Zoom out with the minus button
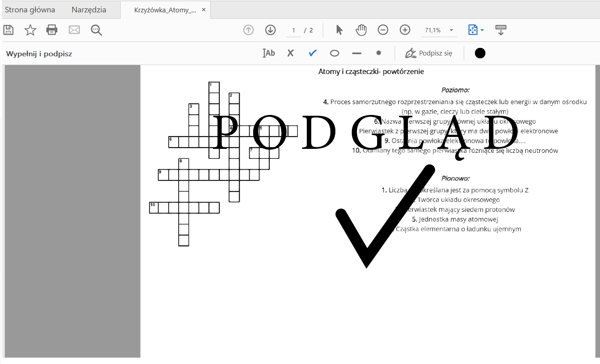The image size is (600, 364). tap(383, 30)
